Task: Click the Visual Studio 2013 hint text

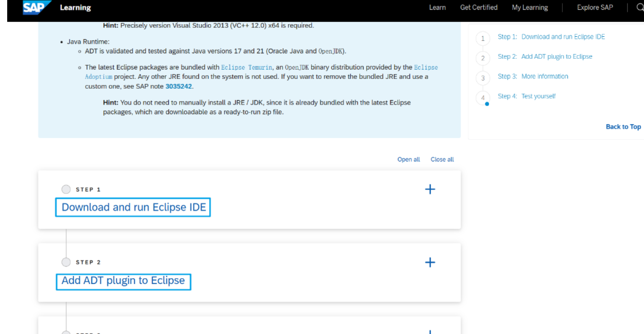Action: (x=209, y=25)
